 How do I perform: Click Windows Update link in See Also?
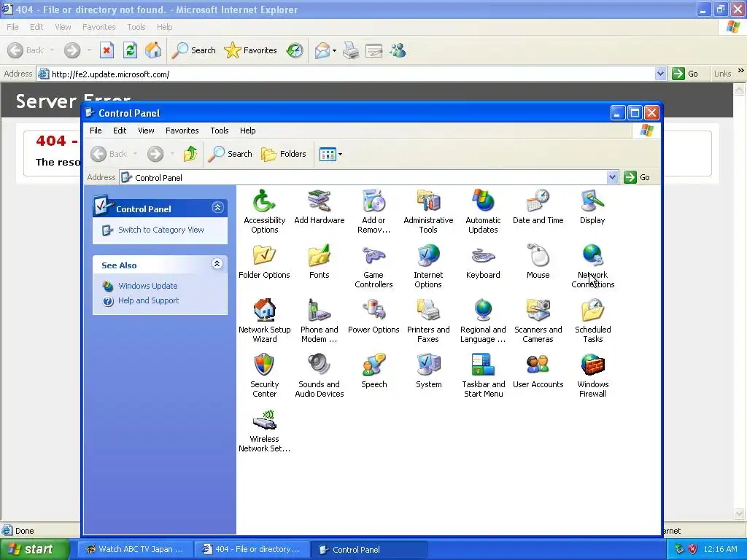(147, 286)
